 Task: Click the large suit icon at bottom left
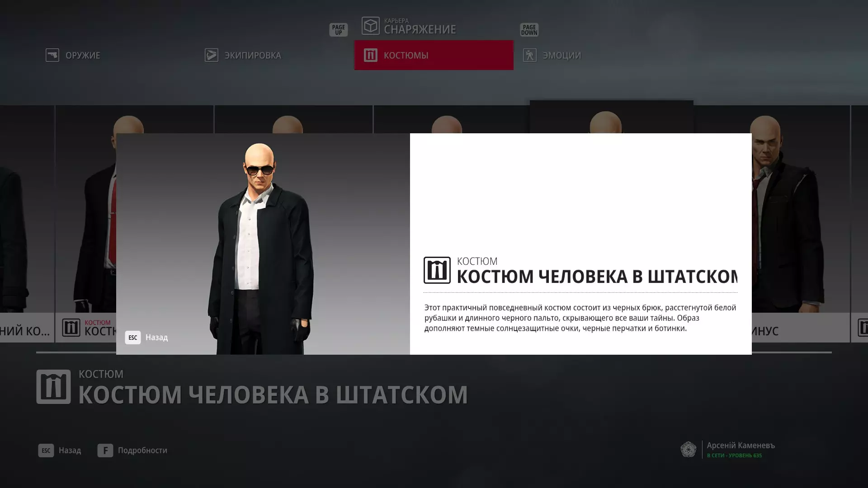pos(53,387)
